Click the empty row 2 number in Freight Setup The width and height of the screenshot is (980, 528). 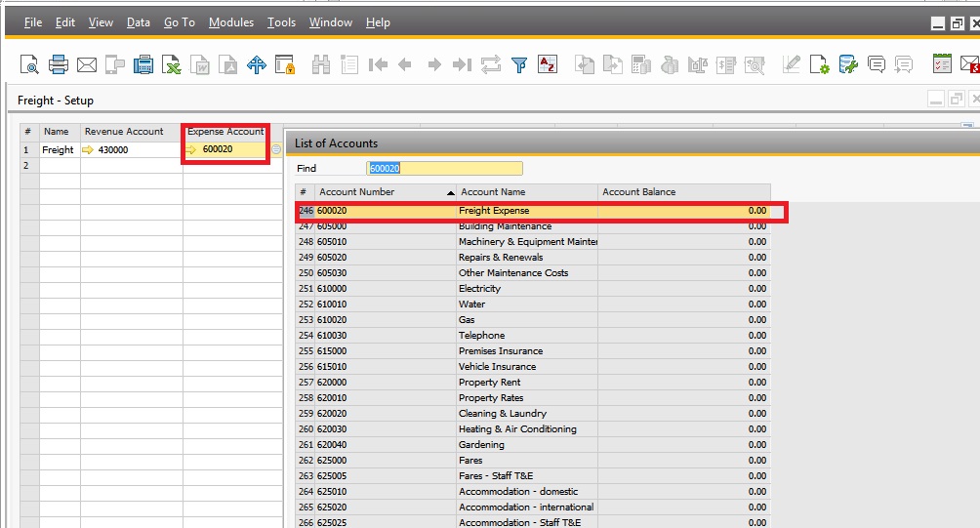pyautogui.click(x=29, y=166)
